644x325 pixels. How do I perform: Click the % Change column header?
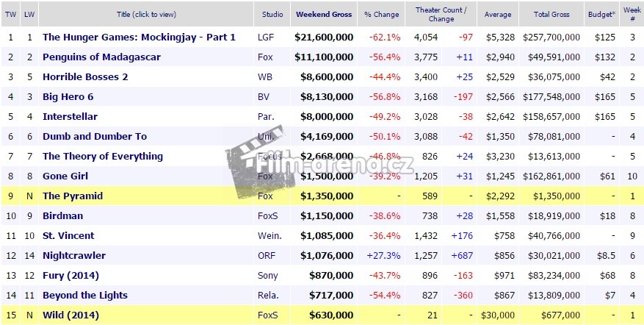coord(382,14)
